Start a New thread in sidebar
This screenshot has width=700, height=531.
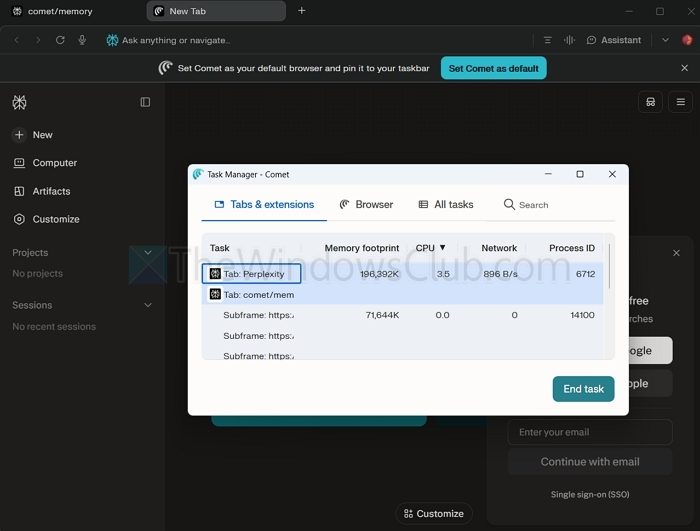[33, 135]
